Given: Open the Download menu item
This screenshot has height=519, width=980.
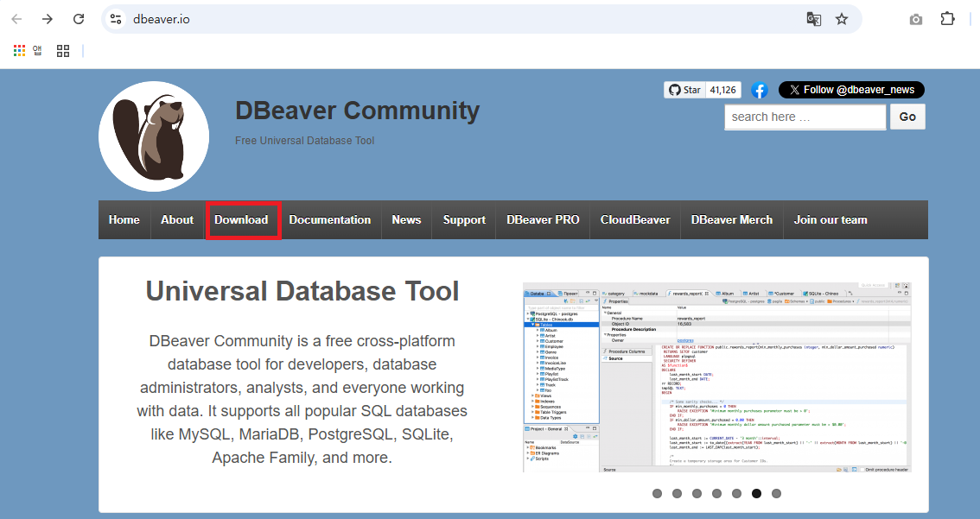Looking at the screenshot, I should (x=241, y=220).
